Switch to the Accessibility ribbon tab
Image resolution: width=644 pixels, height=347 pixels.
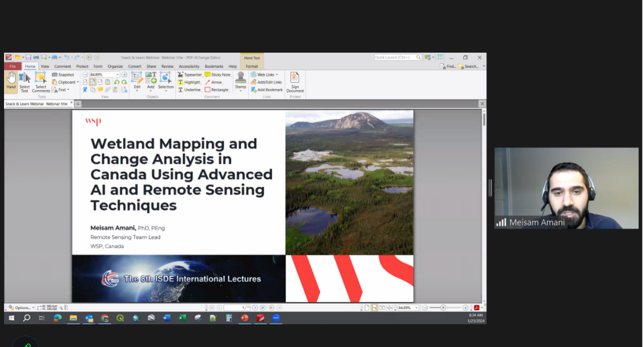coord(189,66)
